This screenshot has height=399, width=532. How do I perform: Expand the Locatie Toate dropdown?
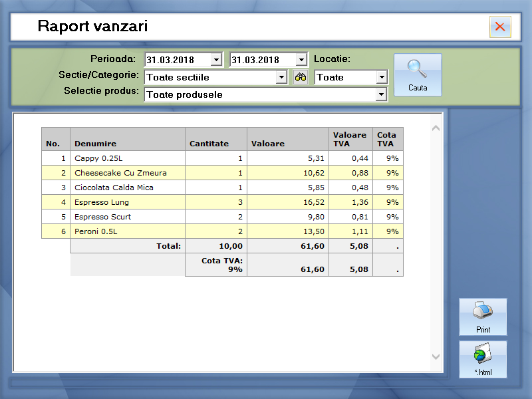(382, 77)
